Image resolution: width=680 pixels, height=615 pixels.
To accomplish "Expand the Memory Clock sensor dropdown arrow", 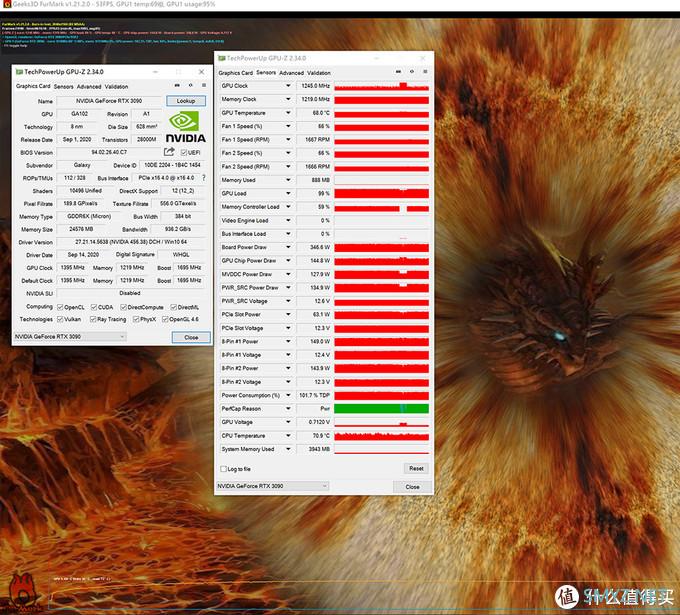I will pos(288,99).
